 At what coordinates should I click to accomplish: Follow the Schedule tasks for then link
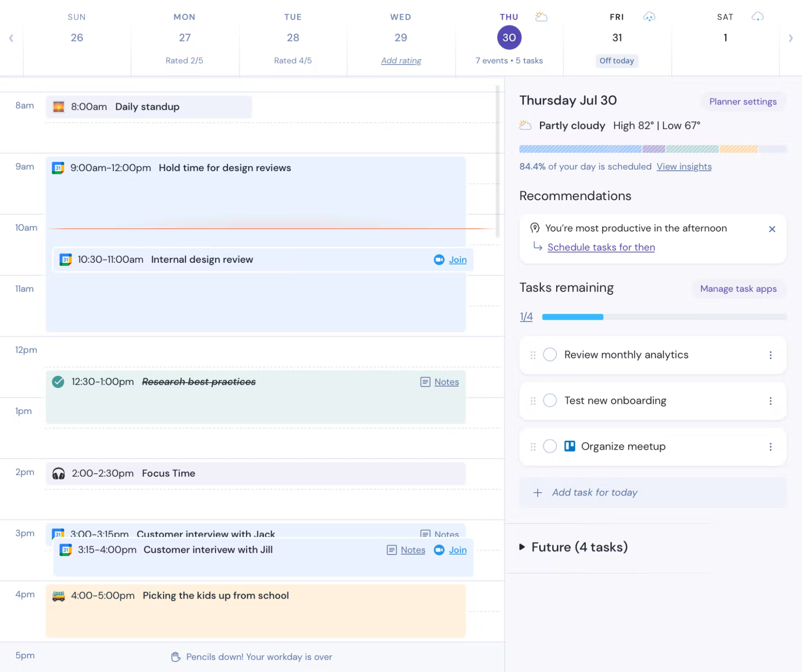[601, 247]
